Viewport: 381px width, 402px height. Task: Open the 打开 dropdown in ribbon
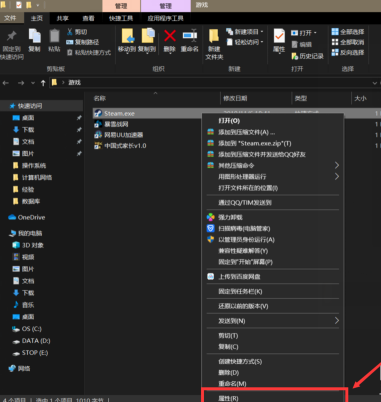click(304, 33)
